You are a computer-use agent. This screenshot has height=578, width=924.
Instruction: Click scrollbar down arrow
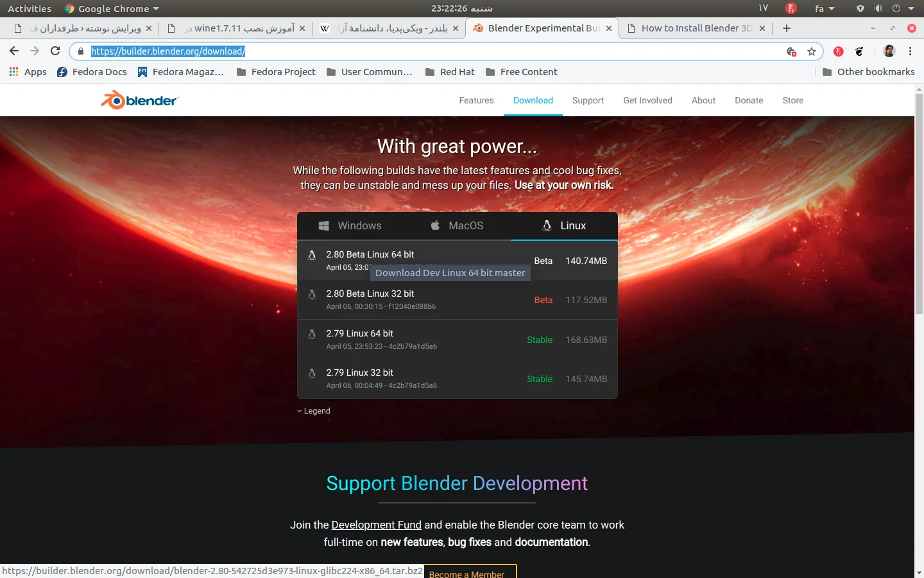[x=919, y=572]
